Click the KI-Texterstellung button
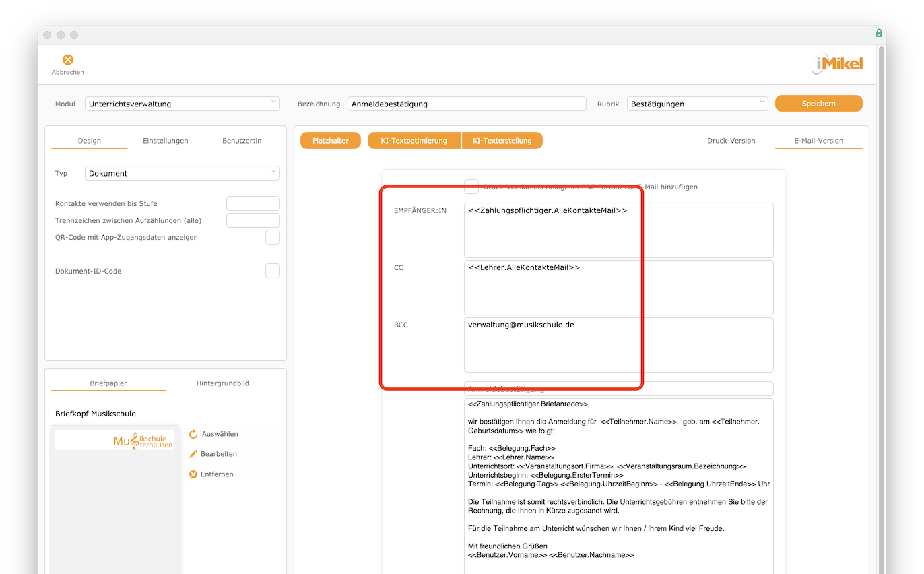Screen dimensions: 924x574 point(502,141)
